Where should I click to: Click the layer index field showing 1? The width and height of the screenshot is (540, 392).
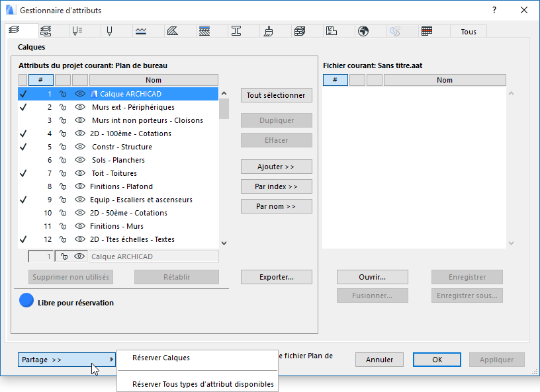click(41, 256)
